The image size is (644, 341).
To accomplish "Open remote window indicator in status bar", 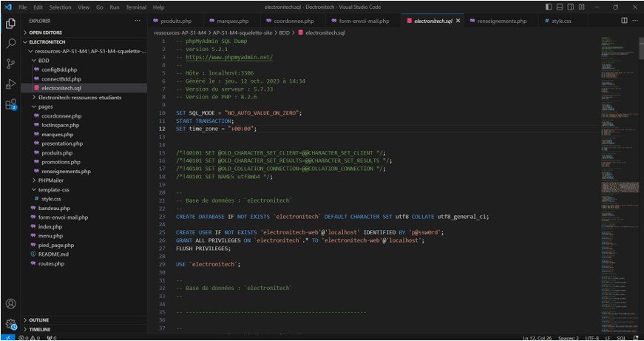I will click(8, 338).
